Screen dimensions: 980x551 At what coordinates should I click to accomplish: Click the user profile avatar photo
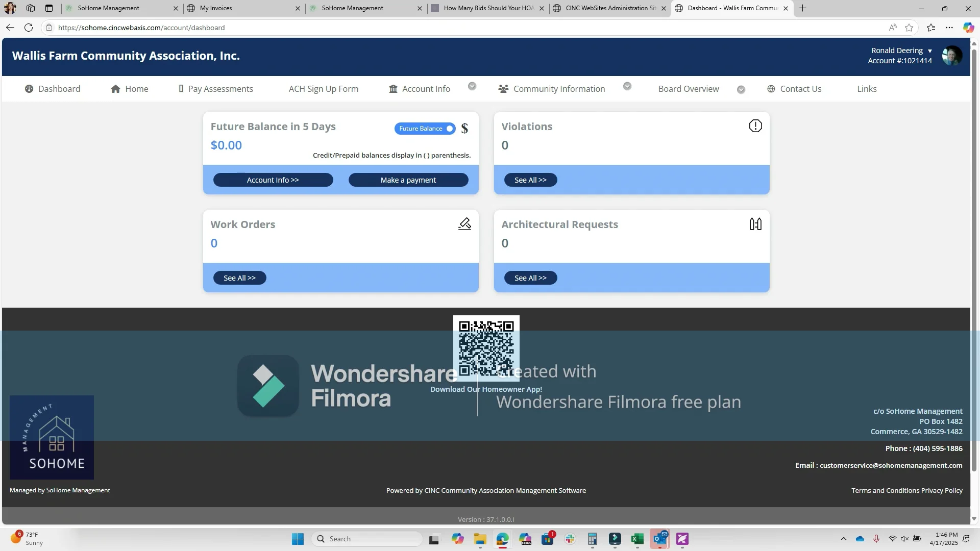952,55
